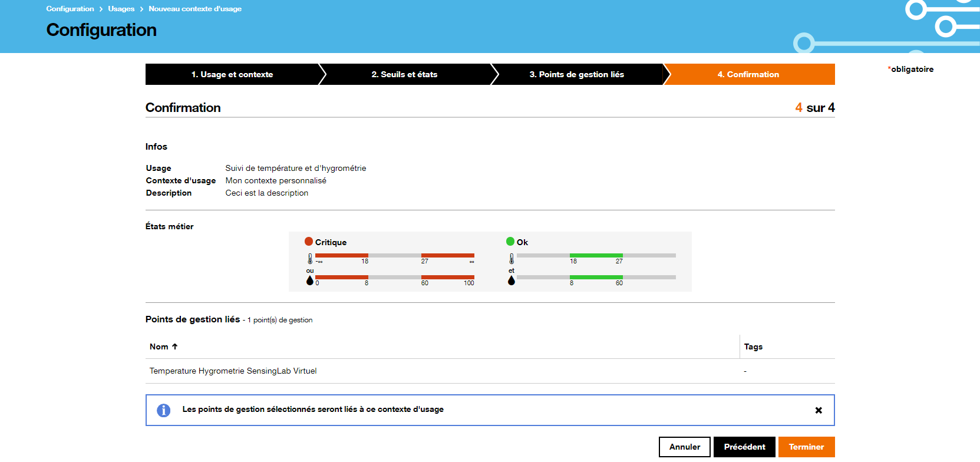This screenshot has height=462, width=980.
Task: Click the '1 point(s) de gestion' count
Action: 280,320
